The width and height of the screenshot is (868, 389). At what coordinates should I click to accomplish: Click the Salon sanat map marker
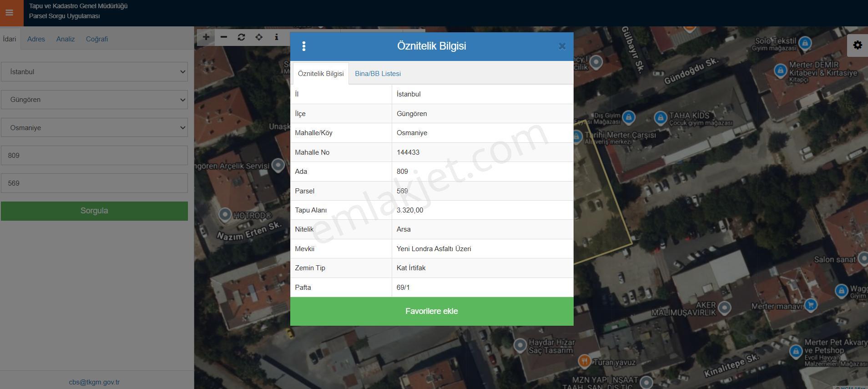[x=863, y=259]
